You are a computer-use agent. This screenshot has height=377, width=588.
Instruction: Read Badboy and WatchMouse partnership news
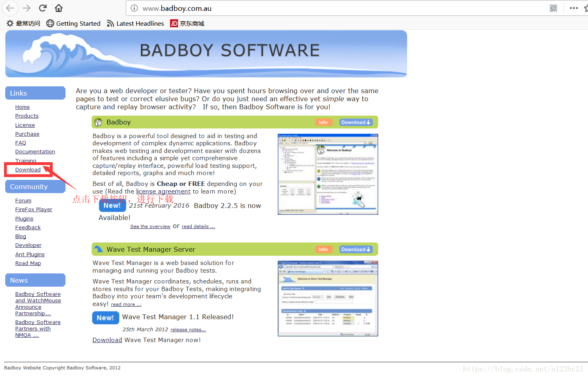(38, 304)
